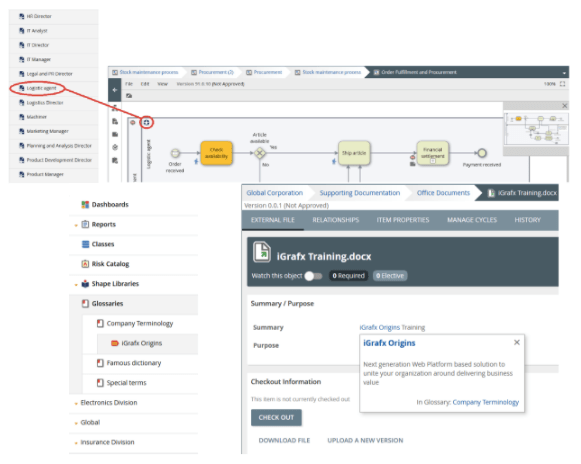Select the Article available gateway diamond
581x464 pixels.
[x=260, y=153]
